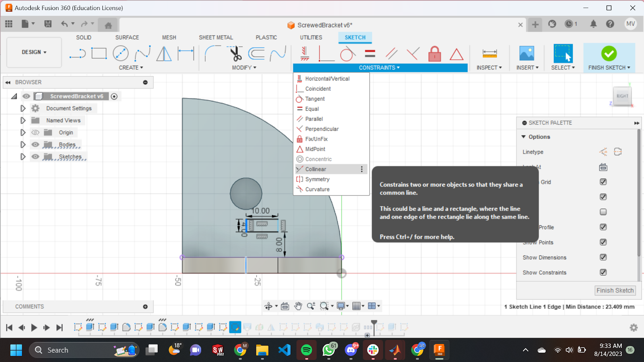The width and height of the screenshot is (644, 362).
Task: Select the Line tool in Create
Action: (78, 53)
